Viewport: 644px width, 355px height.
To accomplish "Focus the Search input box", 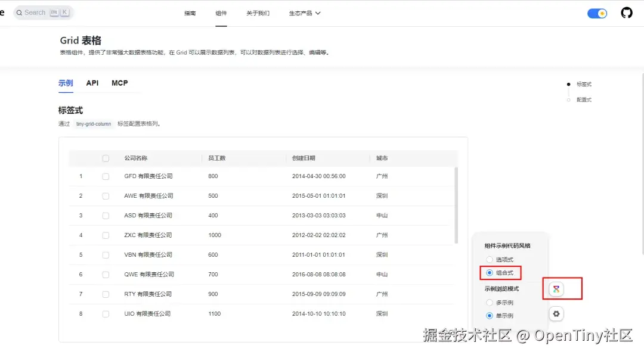I will pos(43,13).
